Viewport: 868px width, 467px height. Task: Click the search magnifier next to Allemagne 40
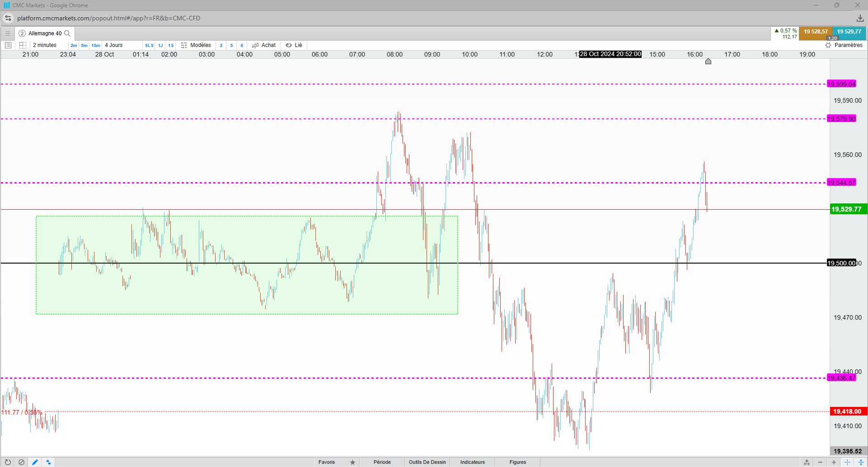click(x=68, y=33)
